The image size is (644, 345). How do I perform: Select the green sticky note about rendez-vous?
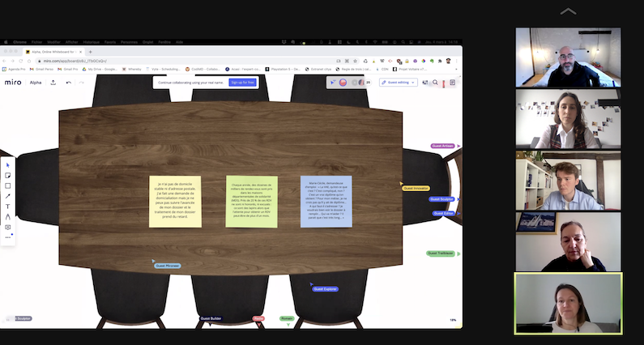(252, 202)
